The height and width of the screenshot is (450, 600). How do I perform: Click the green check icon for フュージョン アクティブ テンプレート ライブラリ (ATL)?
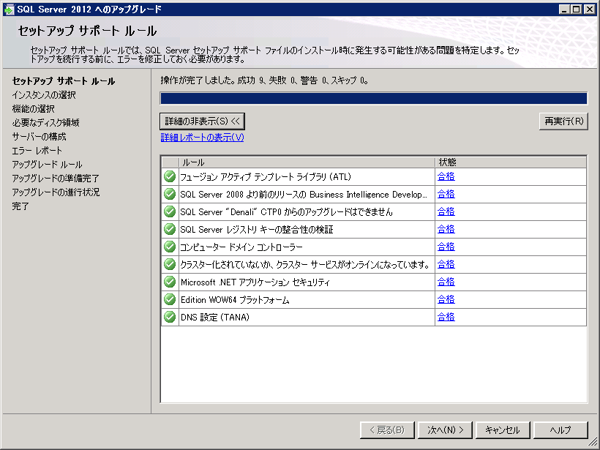170,176
